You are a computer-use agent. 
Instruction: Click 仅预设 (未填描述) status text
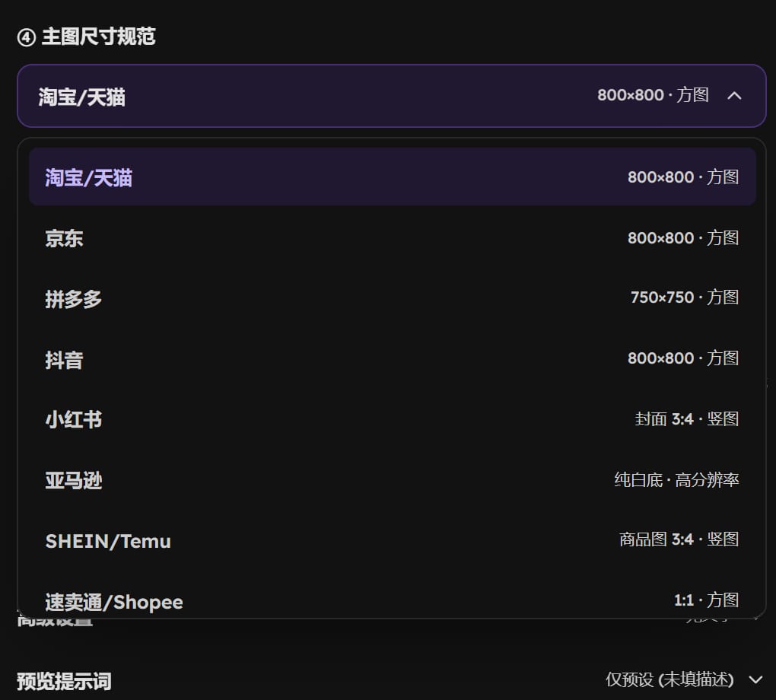click(x=669, y=679)
